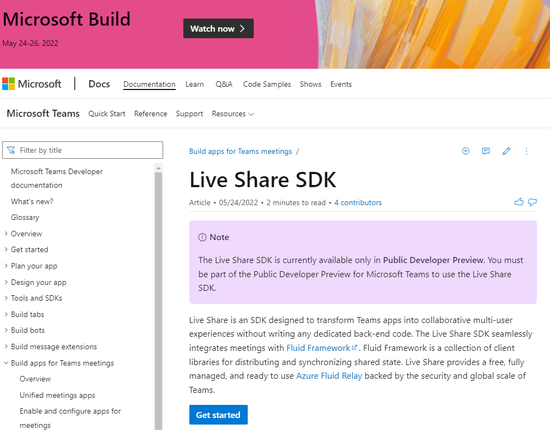Click the Filter by title input field

[82, 150]
